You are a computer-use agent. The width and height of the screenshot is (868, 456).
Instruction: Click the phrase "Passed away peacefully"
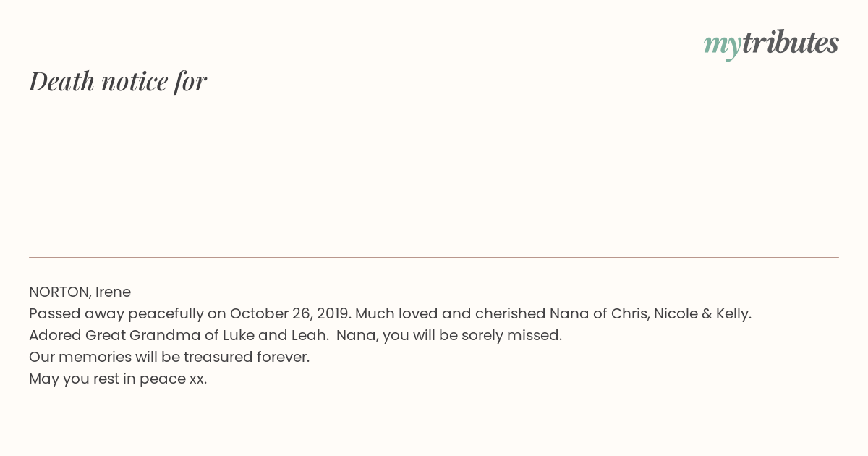tap(116, 314)
